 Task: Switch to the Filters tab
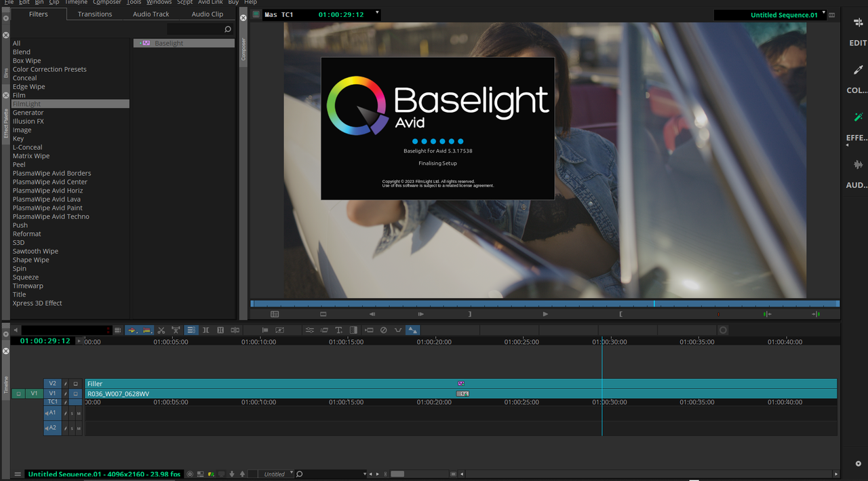pos(39,14)
